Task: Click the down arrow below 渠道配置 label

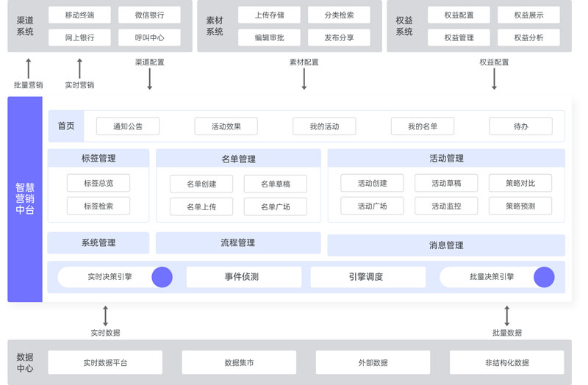Action: 150,79
